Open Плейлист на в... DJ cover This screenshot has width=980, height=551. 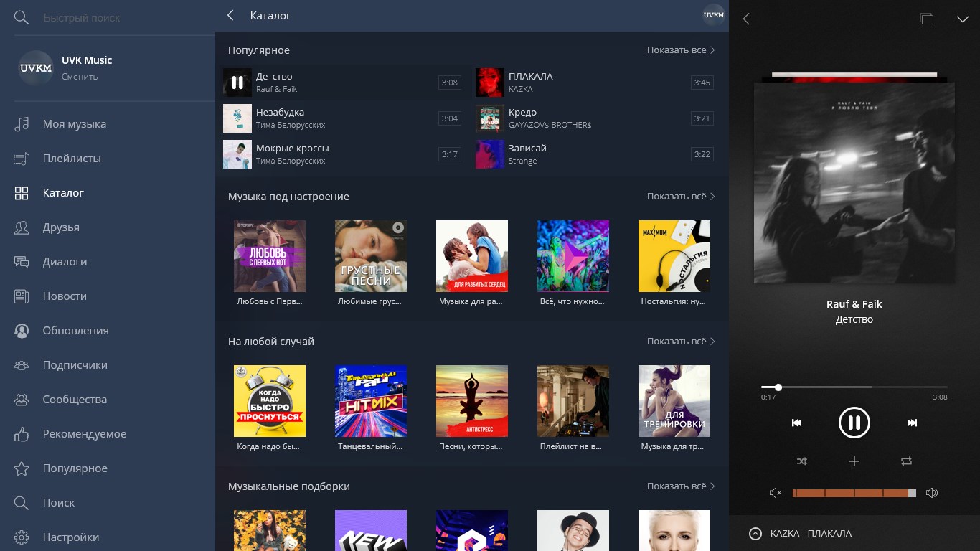[573, 401]
